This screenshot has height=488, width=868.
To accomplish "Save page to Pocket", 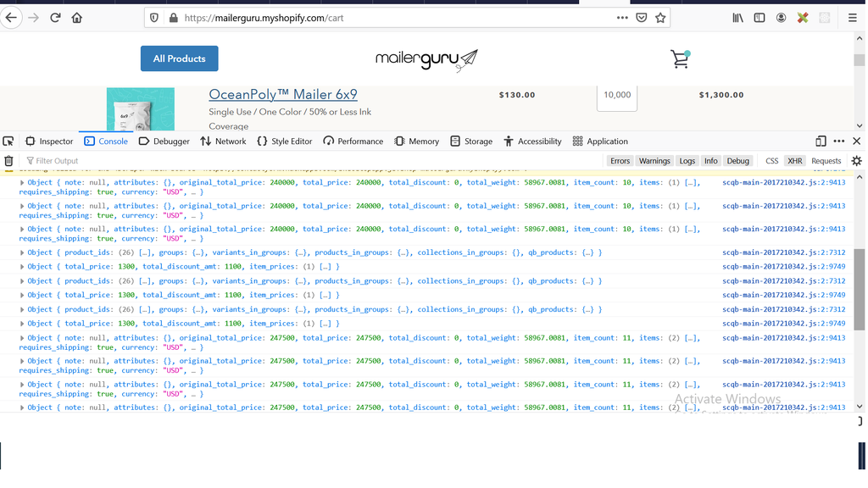I will pos(641,18).
